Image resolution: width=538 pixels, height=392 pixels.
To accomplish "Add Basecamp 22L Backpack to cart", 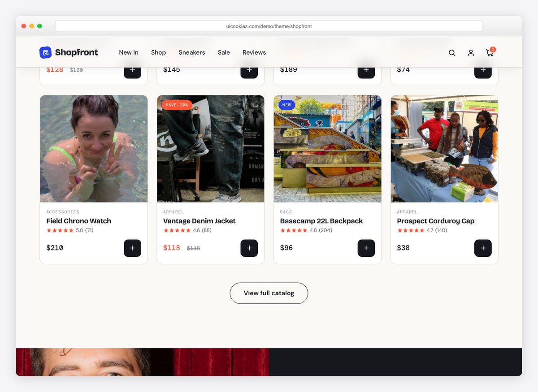I will pos(366,248).
